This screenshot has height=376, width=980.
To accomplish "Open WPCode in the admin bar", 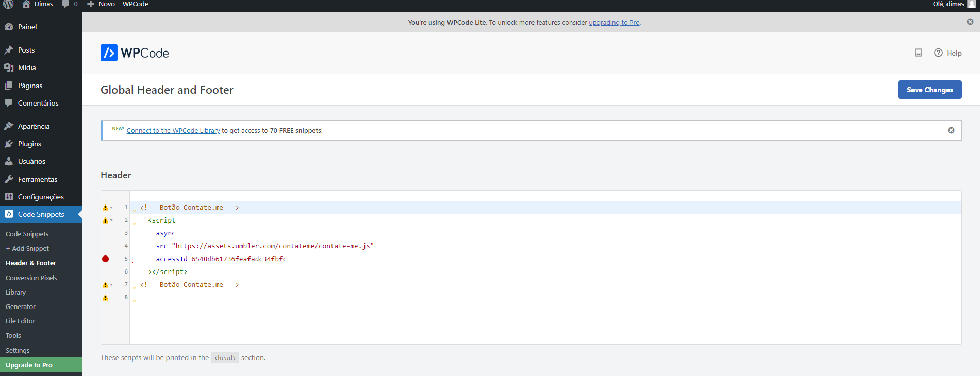I will tap(135, 4).
